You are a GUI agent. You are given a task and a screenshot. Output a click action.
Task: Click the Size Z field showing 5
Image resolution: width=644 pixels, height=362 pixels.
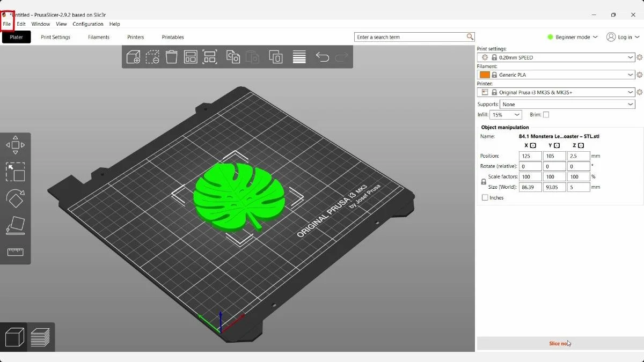click(579, 187)
